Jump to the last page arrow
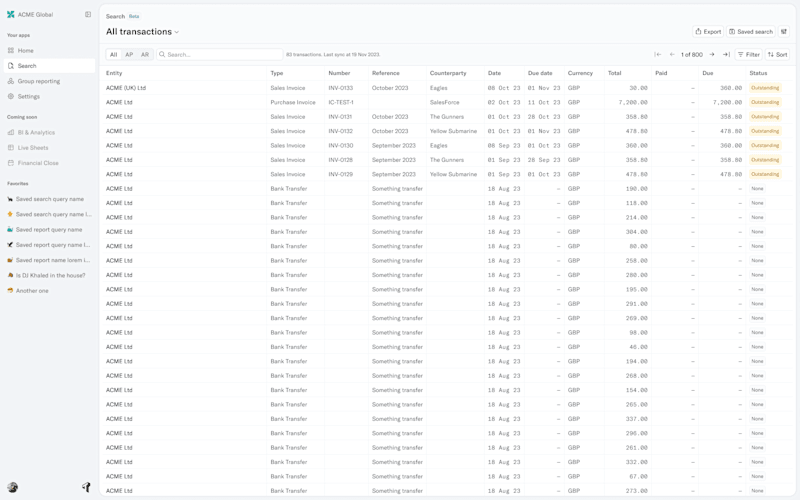Screen dimensions: 800x500 (x=726, y=55)
